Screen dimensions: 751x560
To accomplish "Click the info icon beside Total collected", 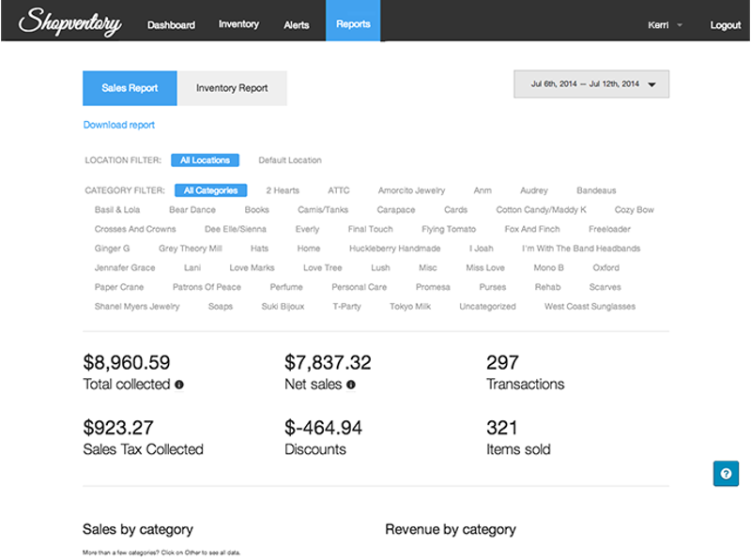I will [180, 385].
